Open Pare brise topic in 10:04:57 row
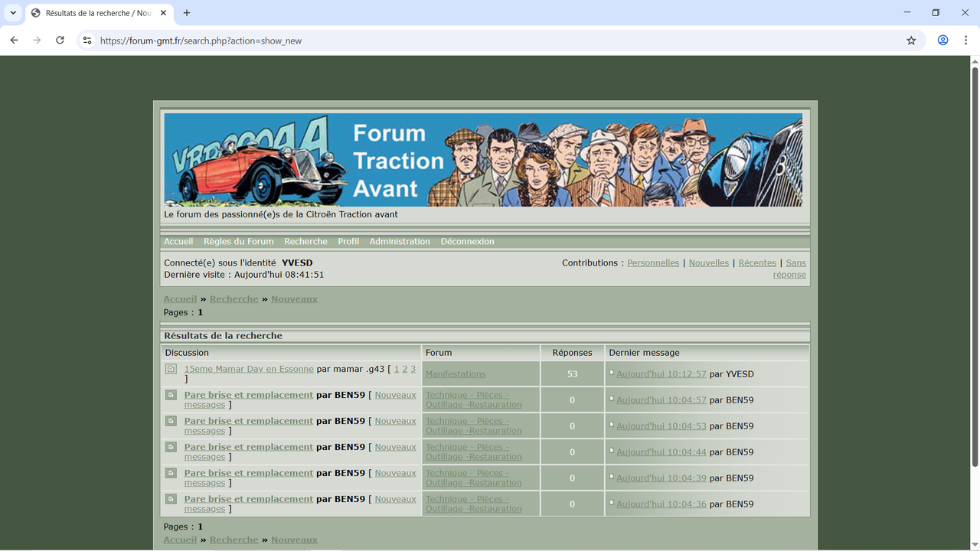The image size is (980, 551). (249, 395)
